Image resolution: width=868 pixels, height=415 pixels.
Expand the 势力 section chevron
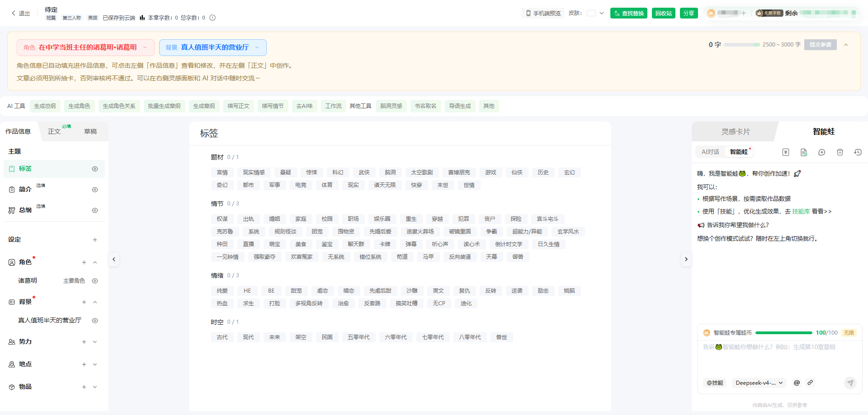tap(95, 342)
